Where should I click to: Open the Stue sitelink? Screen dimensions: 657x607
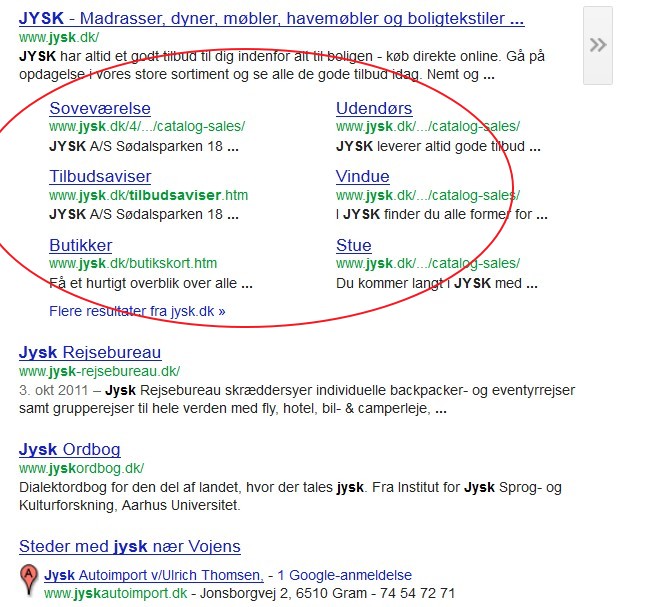(x=354, y=245)
